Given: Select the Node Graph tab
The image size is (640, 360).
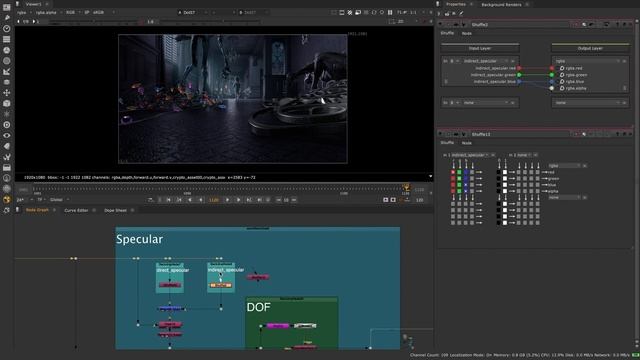Looking at the screenshot, I should [x=37, y=210].
